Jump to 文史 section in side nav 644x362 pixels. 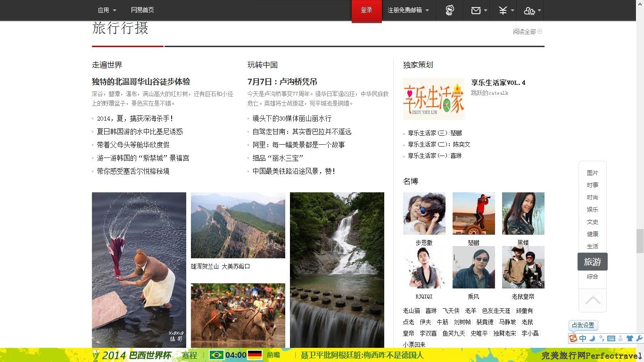point(593,222)
